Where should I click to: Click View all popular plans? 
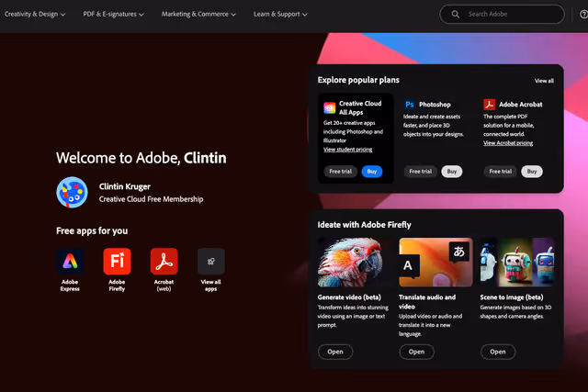tap(544, 81)
